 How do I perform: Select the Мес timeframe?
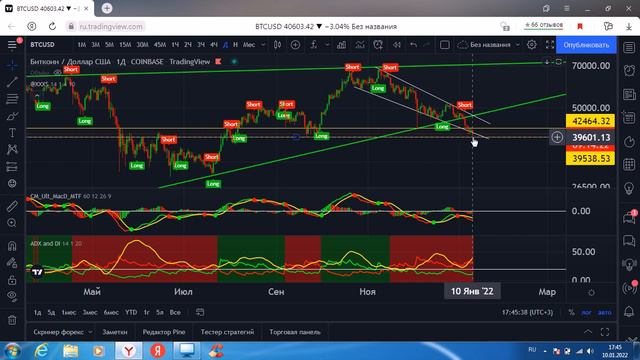pyautogui.click(x=249, y=44)
